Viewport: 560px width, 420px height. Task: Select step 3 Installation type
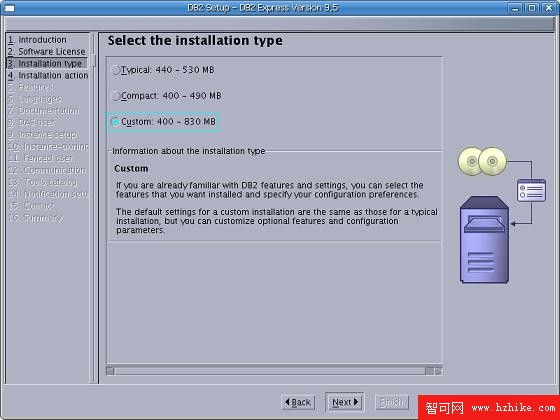(46, 64)
